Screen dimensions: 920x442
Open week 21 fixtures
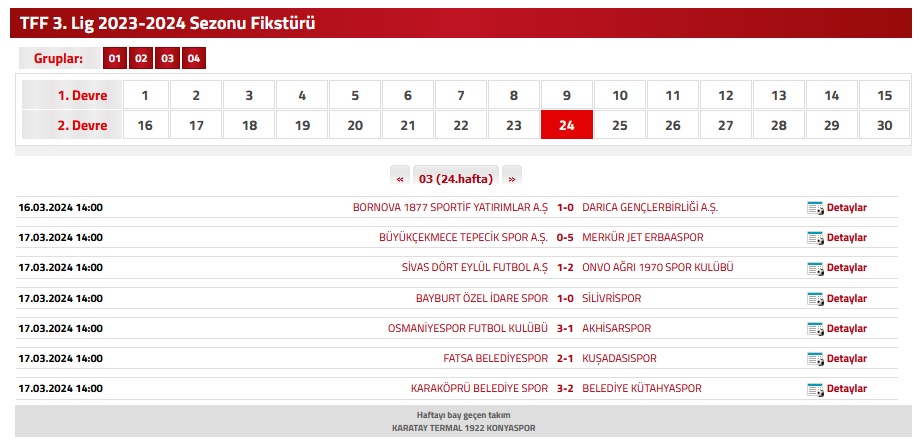click(x=408, y=125)
